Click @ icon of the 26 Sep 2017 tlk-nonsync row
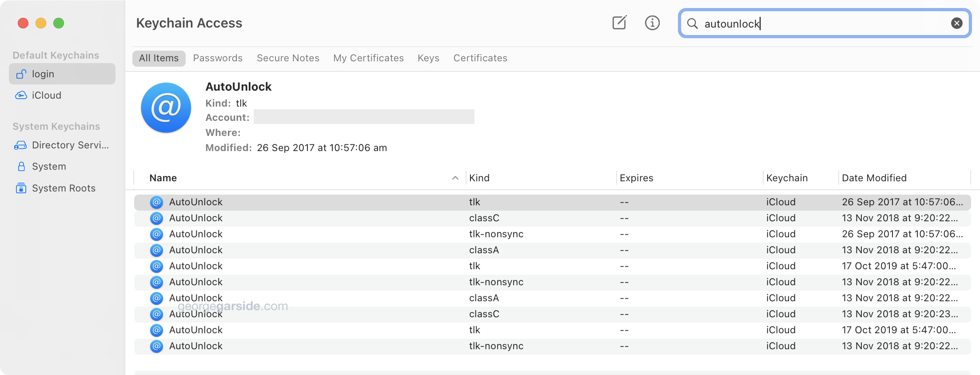The height and width of the screenshot is (375, 980). pos(156,234)
